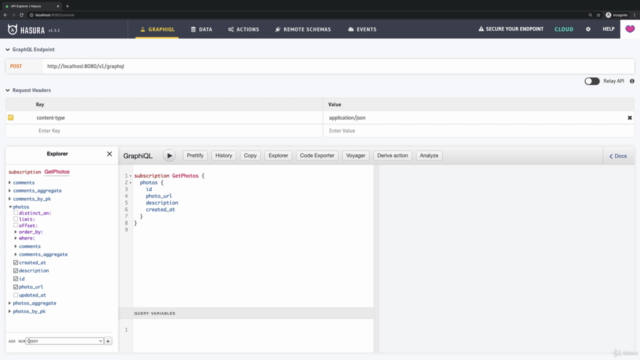Fold the subscription on editor line 1
This screenshot has width=640, height=360.
pos(131,176)
